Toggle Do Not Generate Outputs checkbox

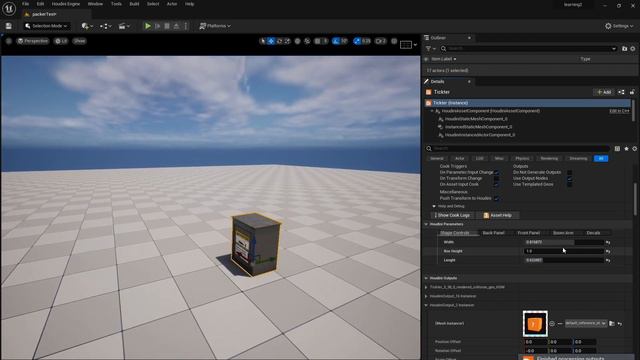[569, 173]
